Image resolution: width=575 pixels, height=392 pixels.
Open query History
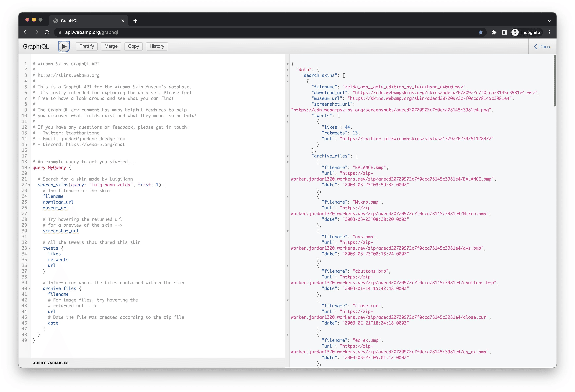tap(157, 46)
